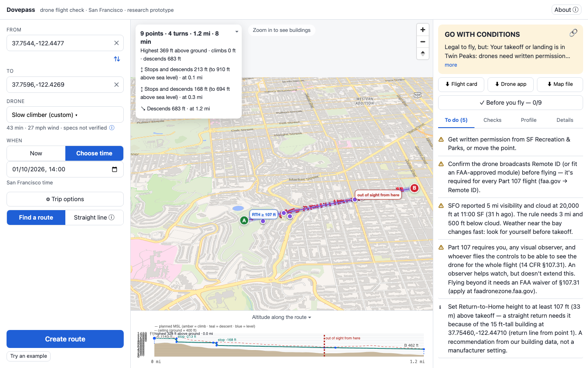
Task: Switch to Find a route mode
Action: tap(36, 218)
